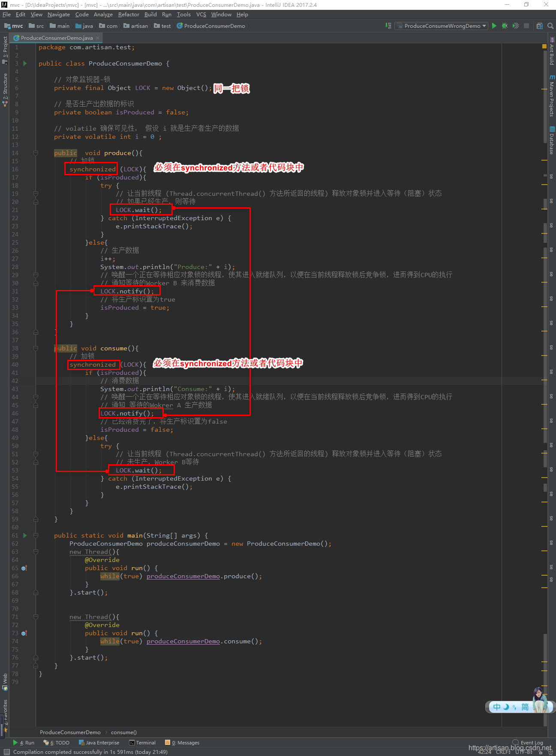Close the ProduceConsumerDemo.java editor tab
Viewport: 556px width, 756px height.
(x=97, y=38)
